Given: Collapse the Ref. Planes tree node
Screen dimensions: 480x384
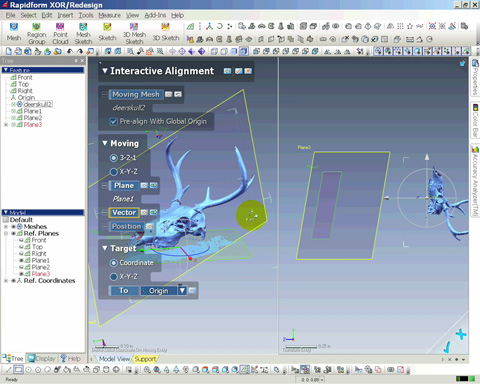Looking at the screenshot, I should pos(6,233).
